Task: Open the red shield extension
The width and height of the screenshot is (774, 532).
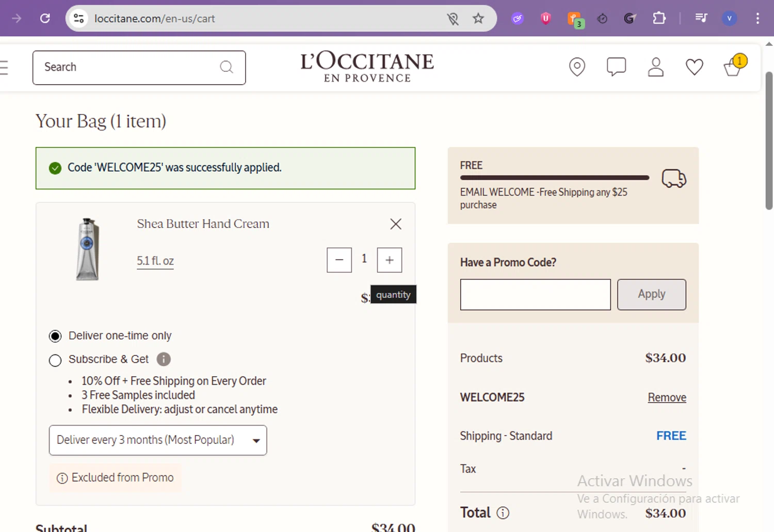Action: coord(545,19)
